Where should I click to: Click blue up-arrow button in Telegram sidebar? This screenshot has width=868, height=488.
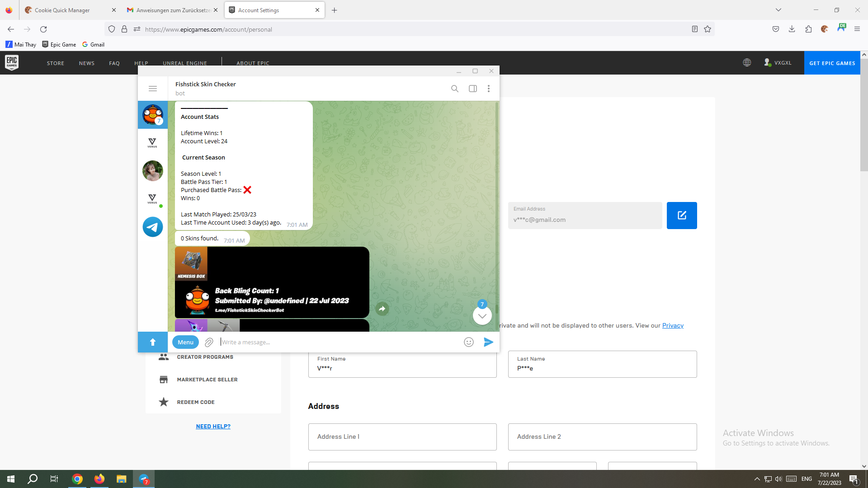153,342
